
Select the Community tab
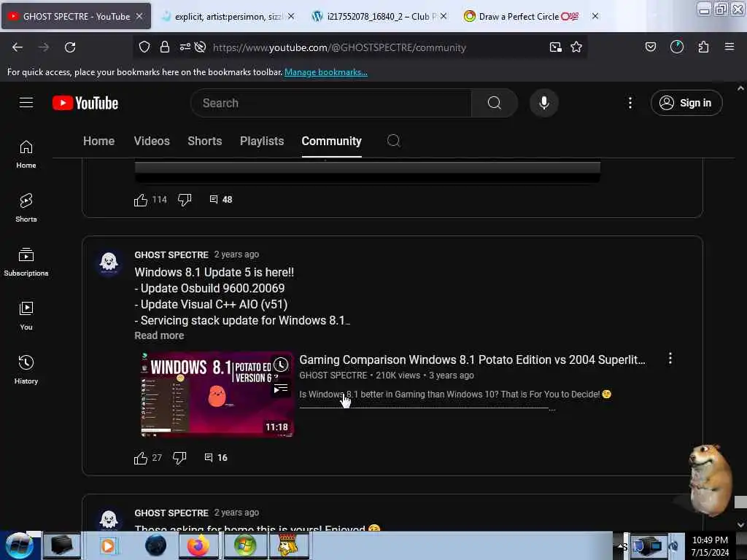click(332, 141)
